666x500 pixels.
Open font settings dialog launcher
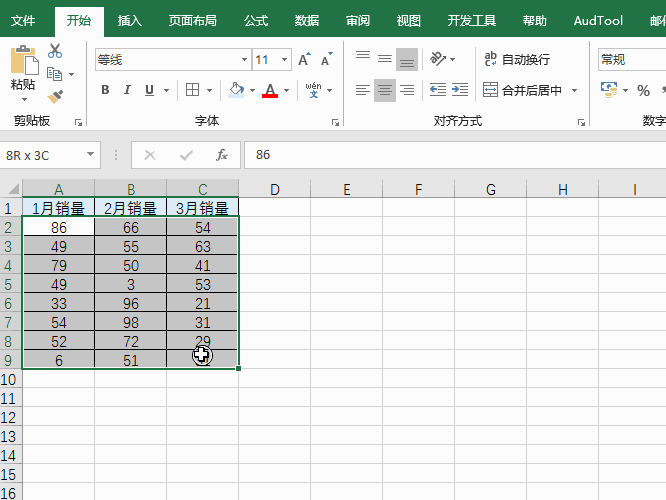coord(336,122)
